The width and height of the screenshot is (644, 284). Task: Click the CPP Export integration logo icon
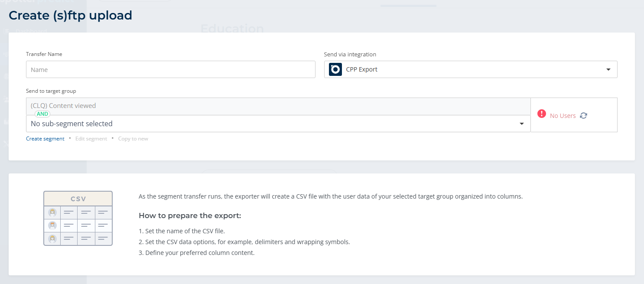[x=335, y=69]
